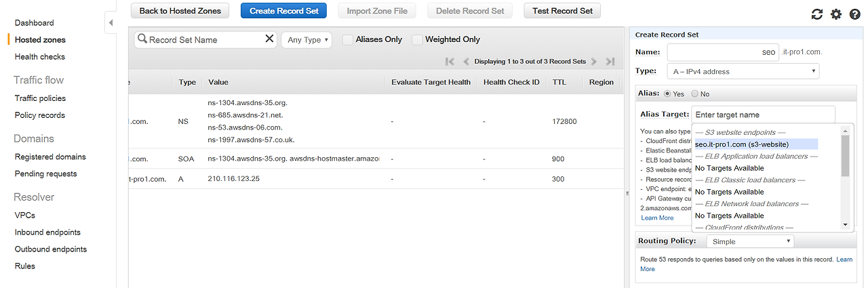Click ns-1997.awsdns-57.co.uk. value
The height and width of the screenshot is (288, 868).
point(251,140)
